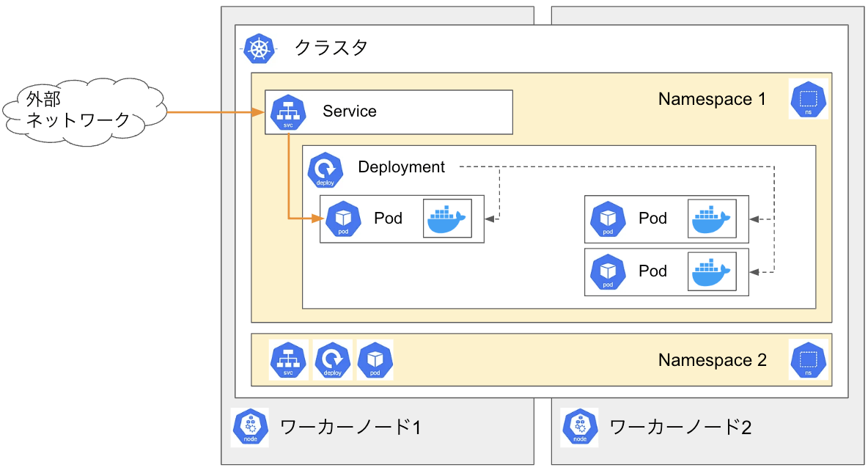
Task: Click the Namespace 2 label
Action: point(713,360)
